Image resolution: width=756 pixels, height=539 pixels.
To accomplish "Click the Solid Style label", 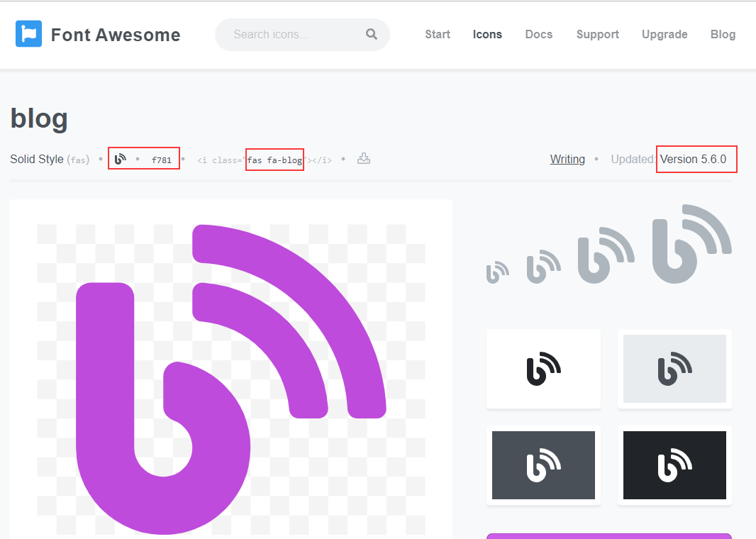I will (37, 159).
